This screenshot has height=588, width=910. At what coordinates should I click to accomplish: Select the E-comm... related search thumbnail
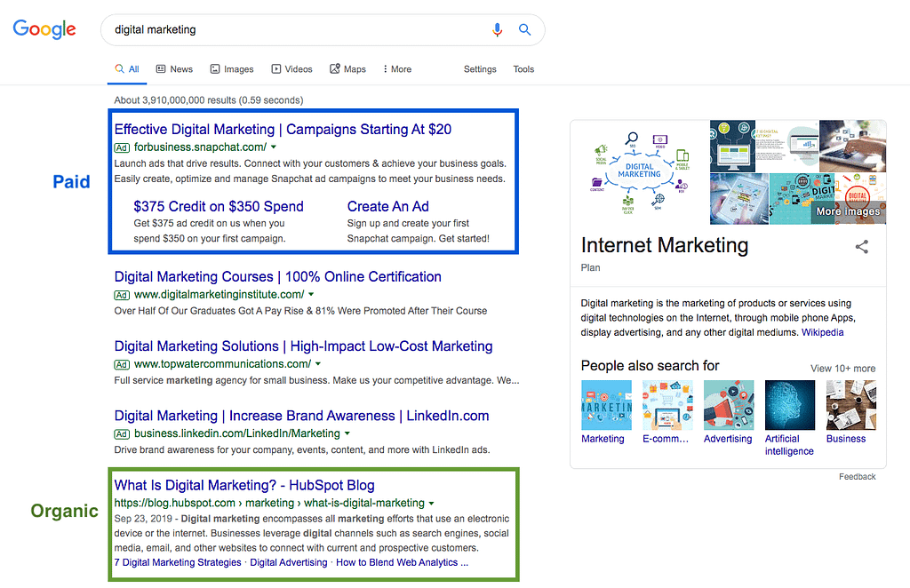[667, 405]
